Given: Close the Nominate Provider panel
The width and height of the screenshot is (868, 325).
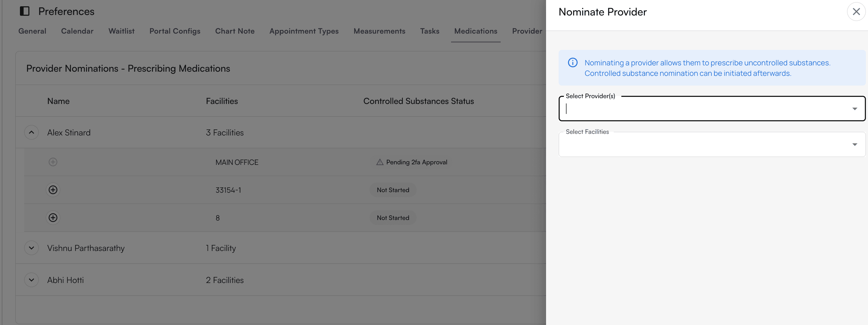Looking at the screenshot, I should [856, 12].
